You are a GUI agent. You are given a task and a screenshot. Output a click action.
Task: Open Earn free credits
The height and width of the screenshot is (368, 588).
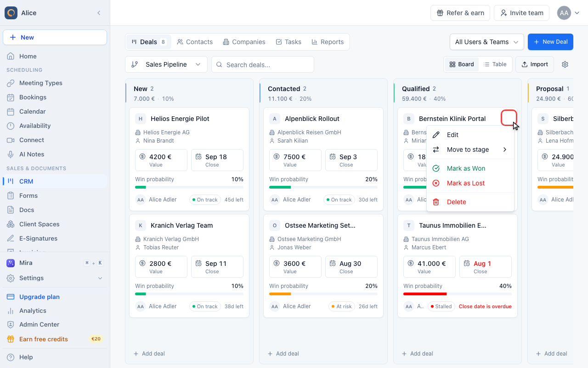(x=55, y=339)
